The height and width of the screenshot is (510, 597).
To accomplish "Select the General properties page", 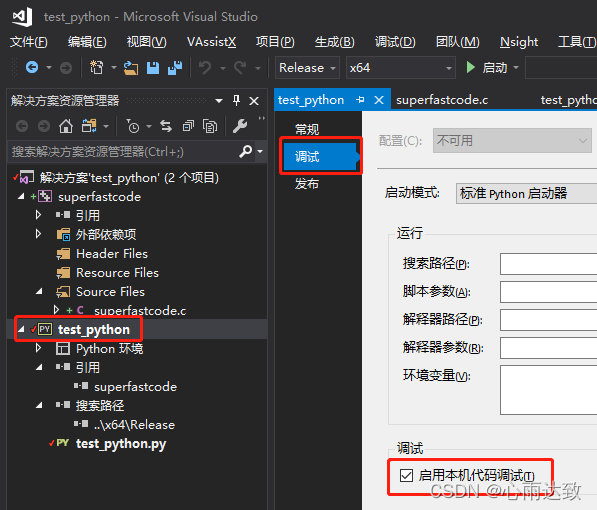I will coord(307,129).
